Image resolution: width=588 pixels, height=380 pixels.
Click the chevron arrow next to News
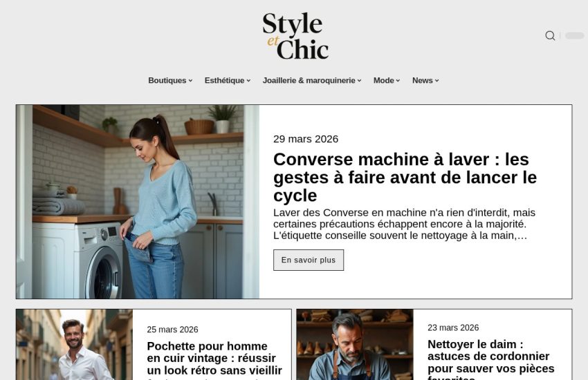(437, 81)
